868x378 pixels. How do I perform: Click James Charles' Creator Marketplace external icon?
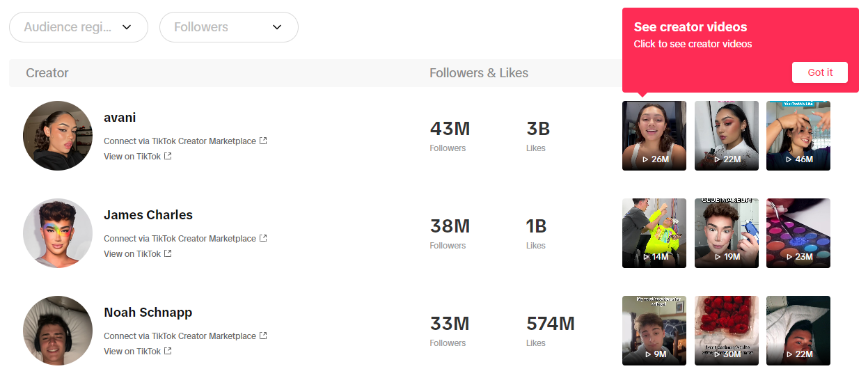pyautogui.click(x=263, y=238)
